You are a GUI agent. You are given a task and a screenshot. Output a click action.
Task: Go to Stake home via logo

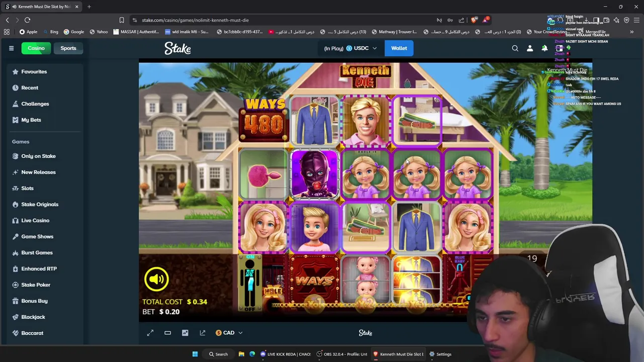click(x=178, y=48)
